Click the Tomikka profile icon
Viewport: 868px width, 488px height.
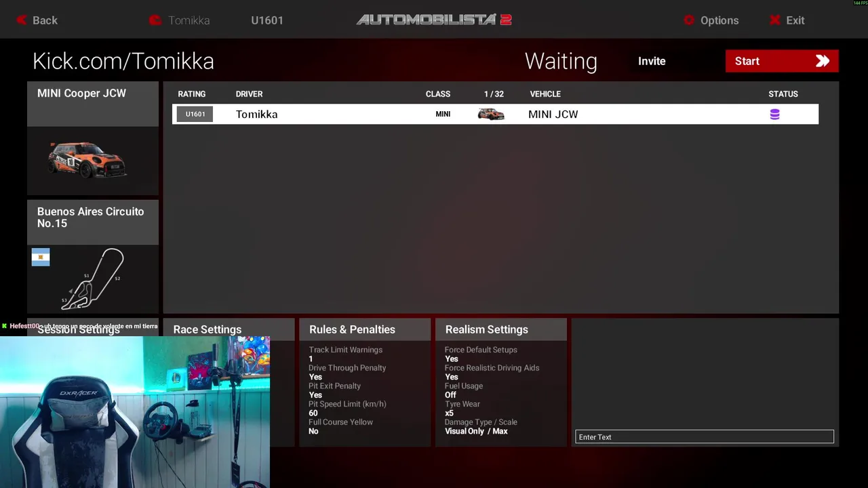155,20
